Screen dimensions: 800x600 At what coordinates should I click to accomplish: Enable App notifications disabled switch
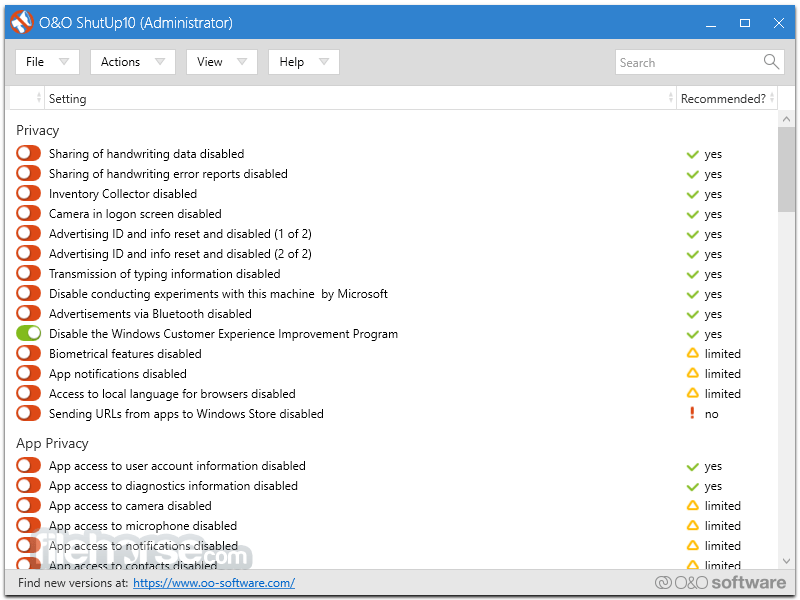click(x=28, y=373)
